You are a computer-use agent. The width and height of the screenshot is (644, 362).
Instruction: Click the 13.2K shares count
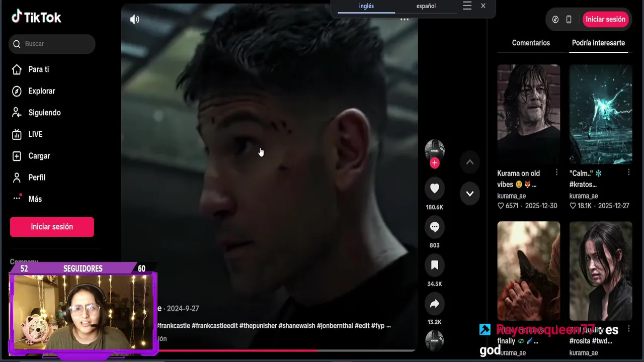tap(435, 322)
